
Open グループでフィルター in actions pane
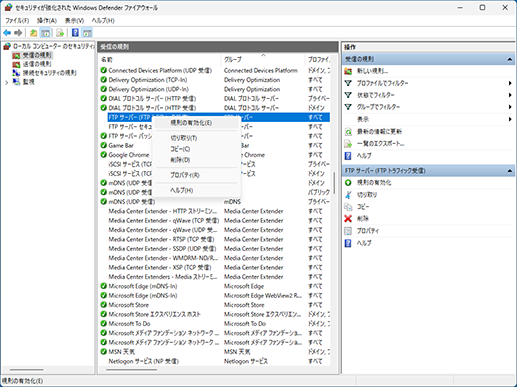point(378,107)
